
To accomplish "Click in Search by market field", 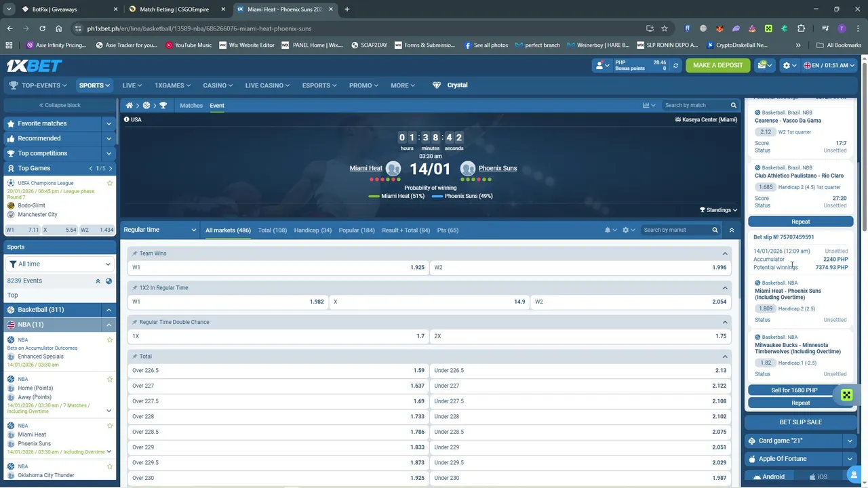I will [675, 230].
